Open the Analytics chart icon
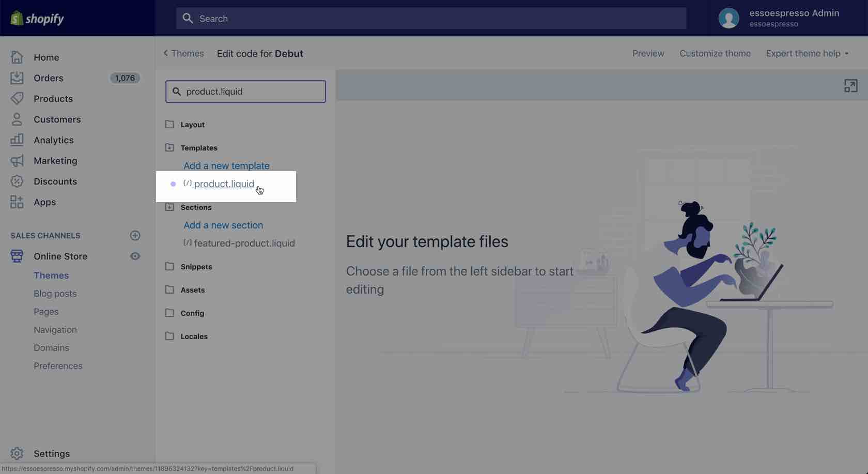The width and height of the screenshot is (868, 474). [x=17, y=140]
